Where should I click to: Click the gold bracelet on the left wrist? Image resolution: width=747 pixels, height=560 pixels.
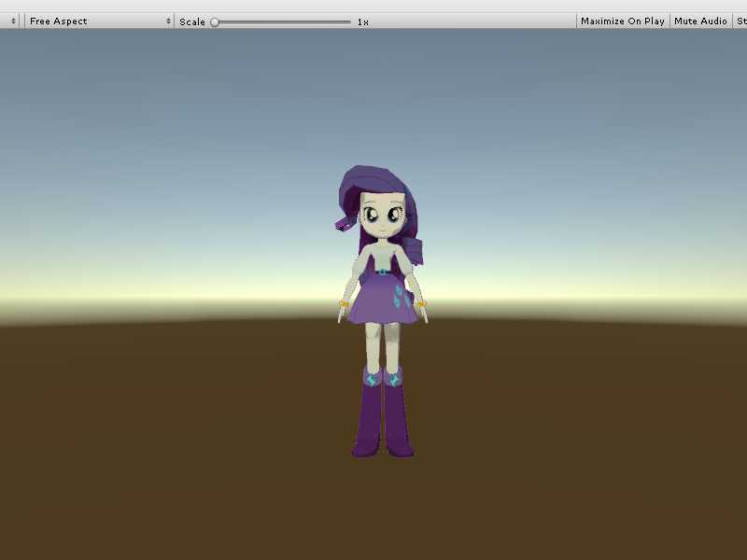(x=344, y=304)
